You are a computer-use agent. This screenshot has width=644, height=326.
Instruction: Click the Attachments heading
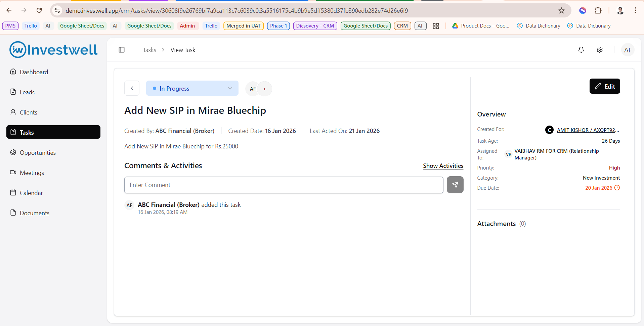click(496, 224)
